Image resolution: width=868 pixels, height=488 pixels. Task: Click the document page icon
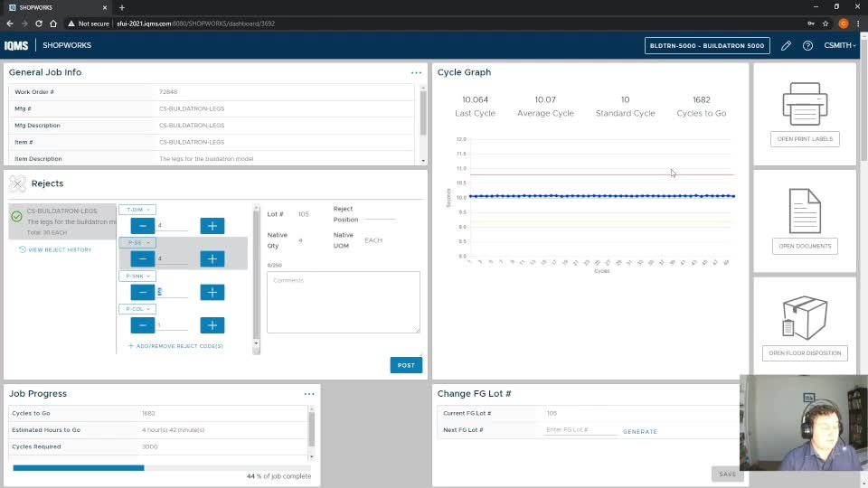(805, 211)
